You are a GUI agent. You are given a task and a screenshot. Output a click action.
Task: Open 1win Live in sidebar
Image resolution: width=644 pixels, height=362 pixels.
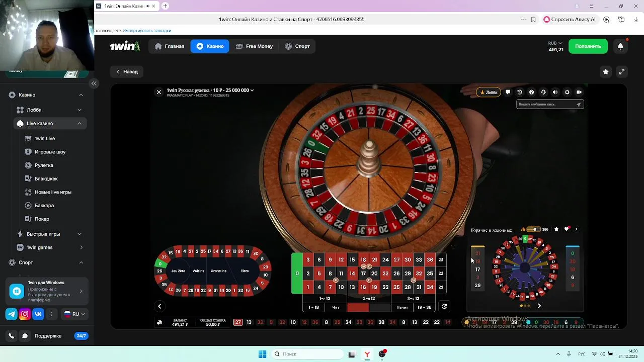click(x=45, y=138)
